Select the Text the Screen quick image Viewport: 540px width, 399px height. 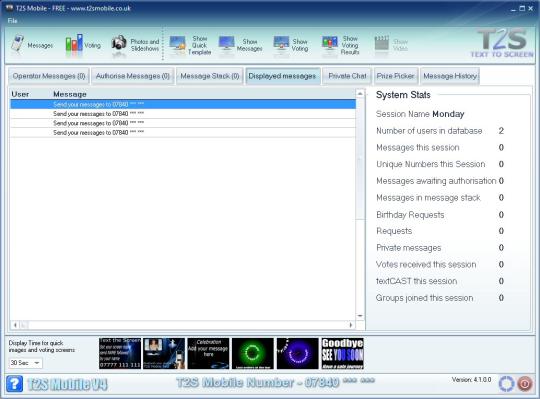tap(120, 353)
